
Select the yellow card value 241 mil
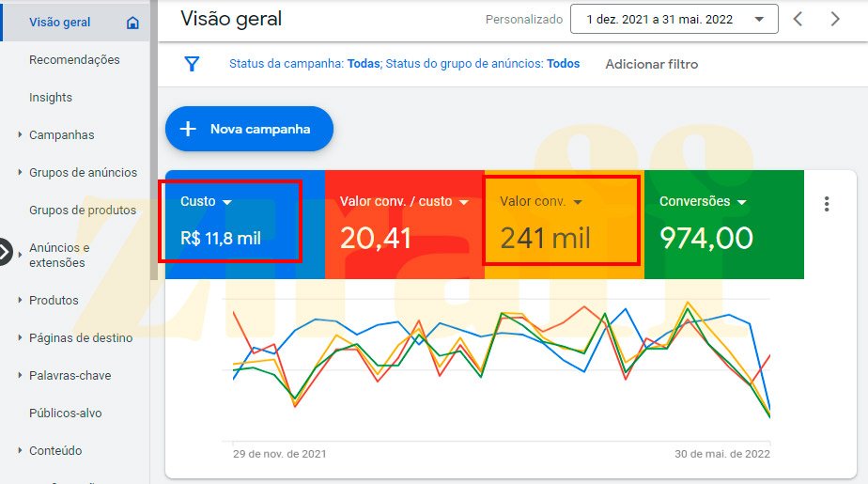point(545,239)
